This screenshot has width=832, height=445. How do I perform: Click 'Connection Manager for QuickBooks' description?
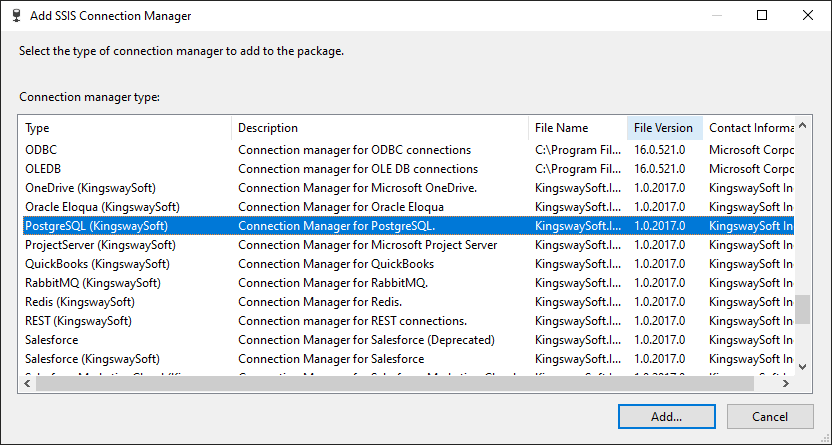pyautogui.click(x=336, y=264)
